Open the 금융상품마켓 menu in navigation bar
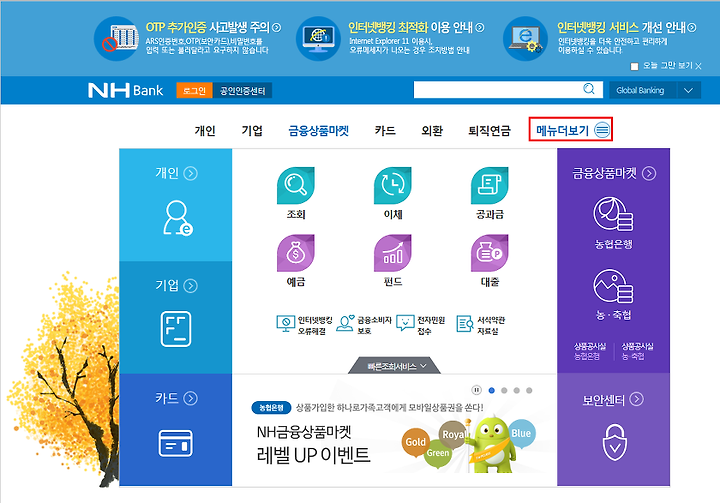This screenshot has width=720, height=503. click(318, 131)
